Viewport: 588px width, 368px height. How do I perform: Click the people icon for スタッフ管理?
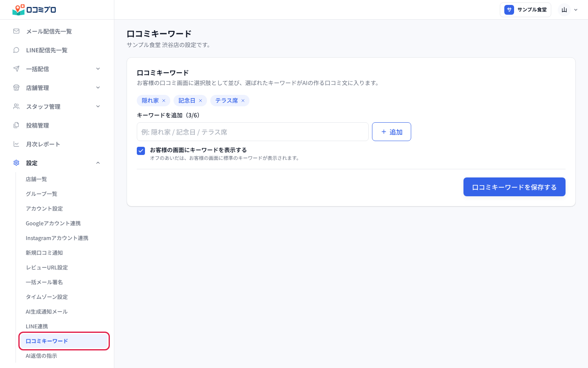click(16, 106)
